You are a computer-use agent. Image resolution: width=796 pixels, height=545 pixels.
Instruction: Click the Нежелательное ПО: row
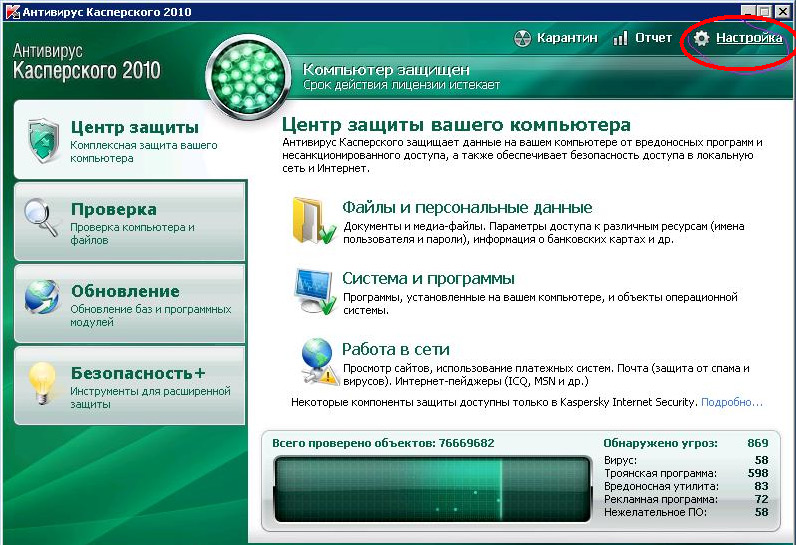click(686, 513)
